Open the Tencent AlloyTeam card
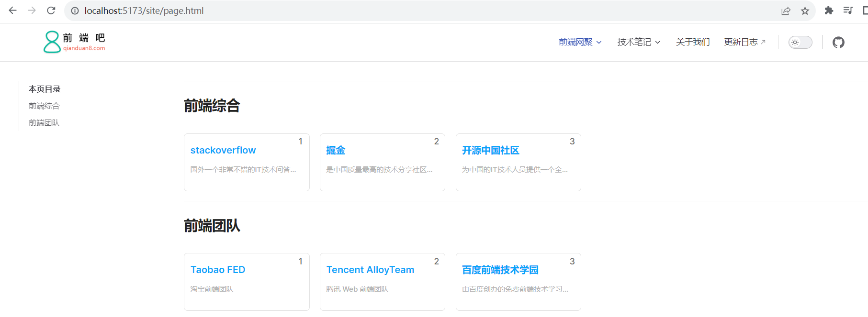Image resolution: width=868 pixels, height=317 pixels. pyautogui.click(x=383, y=282)
